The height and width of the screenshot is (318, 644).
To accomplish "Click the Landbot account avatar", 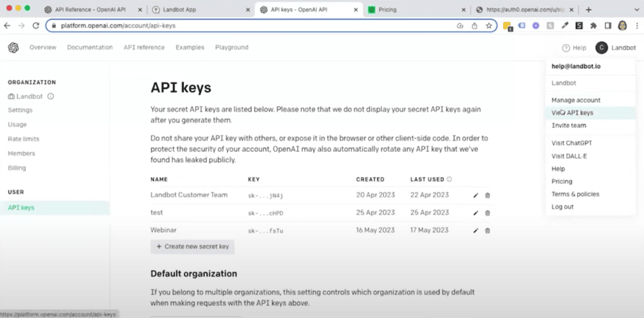I will coord(601,47).
